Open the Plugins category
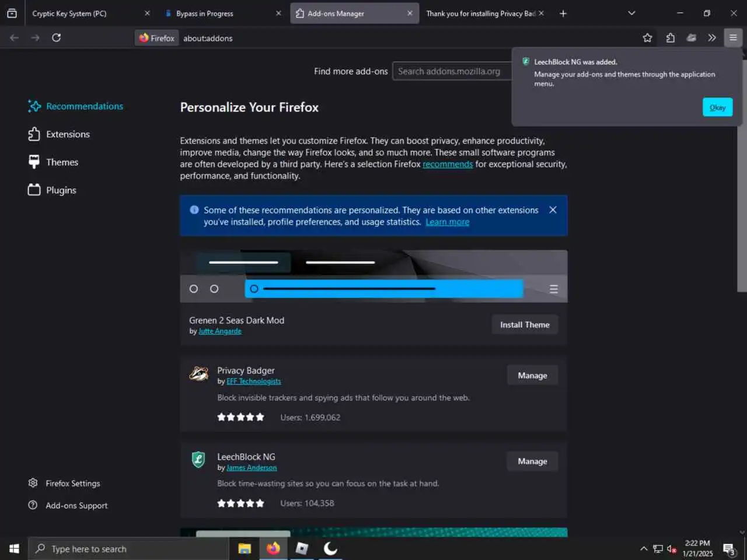The width and height of the screenshot is (747, 560). coord(52,190)
